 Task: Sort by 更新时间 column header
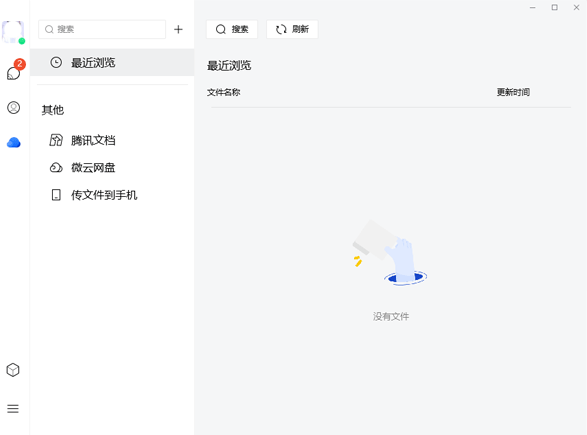coord(513,92)
